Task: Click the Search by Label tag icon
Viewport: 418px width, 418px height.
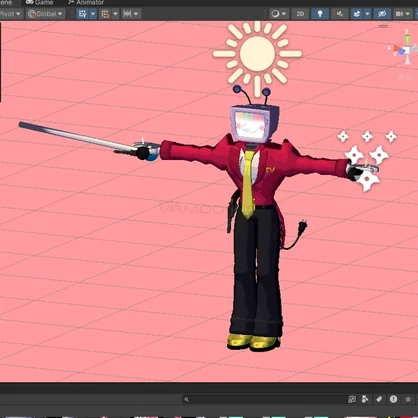Action: tap(379, 399)
